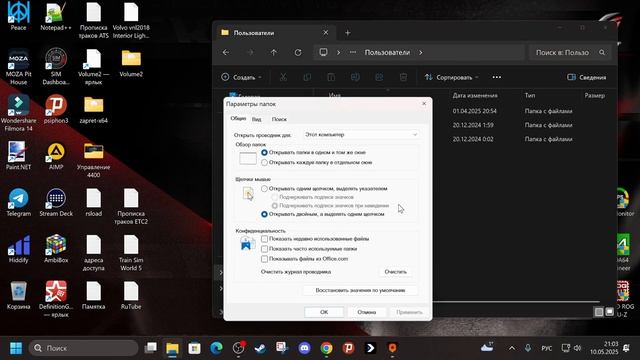Screen dimensions: 640x360
Task: Select the AIMP player icon
Action: click(56, 155)
